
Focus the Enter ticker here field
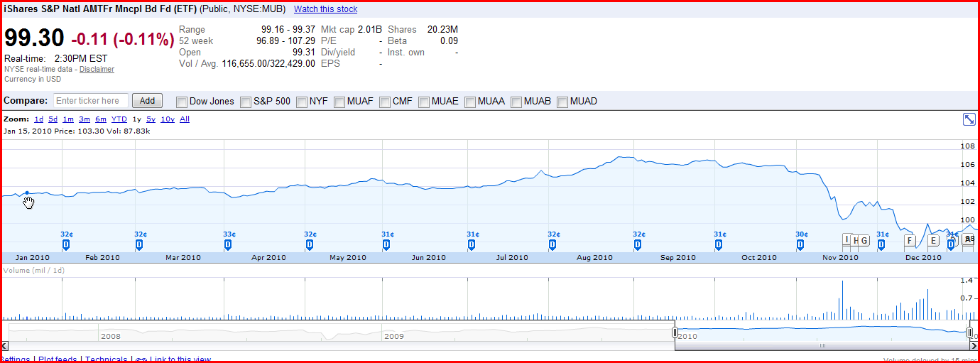(x=91, y=101)
